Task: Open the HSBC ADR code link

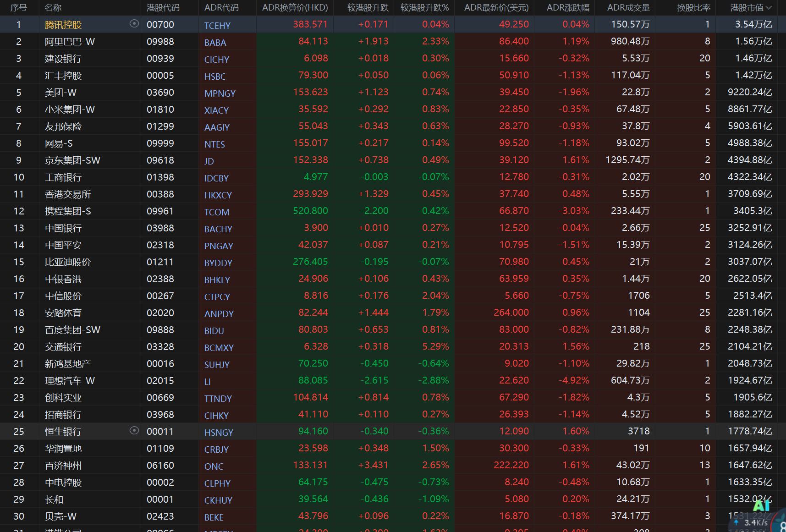Action: (x=215, y=77)
